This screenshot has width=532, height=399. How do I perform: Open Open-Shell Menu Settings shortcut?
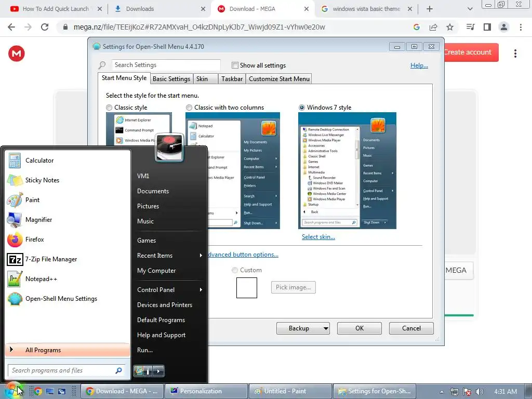point(68,299)
